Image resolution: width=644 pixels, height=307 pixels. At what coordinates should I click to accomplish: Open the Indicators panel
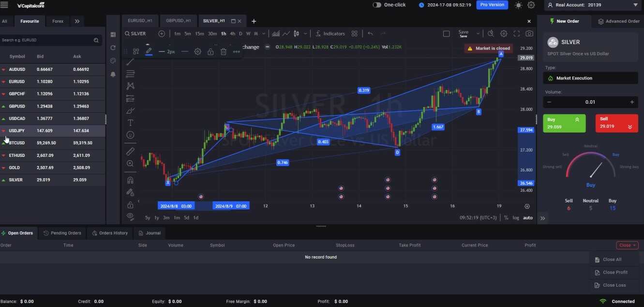[x=330, y=33]
